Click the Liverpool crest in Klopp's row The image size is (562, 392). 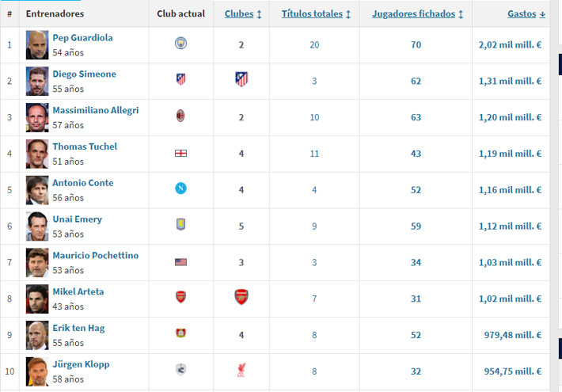pos(241,370)
